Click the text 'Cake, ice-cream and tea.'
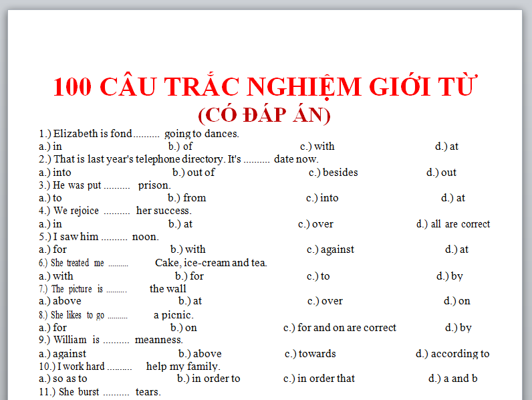The image size is (532, 400). click(x=211, y=263)
